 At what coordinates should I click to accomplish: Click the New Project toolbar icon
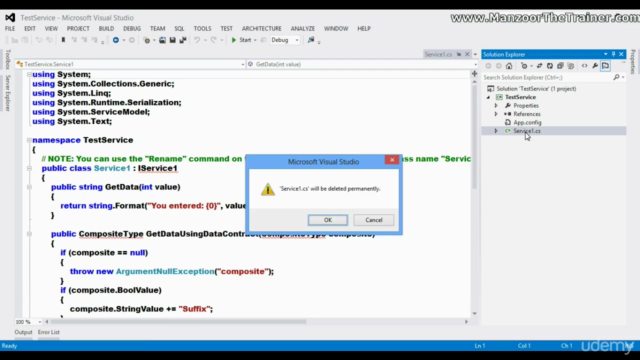pyautogui.click(x=147, y=40)
